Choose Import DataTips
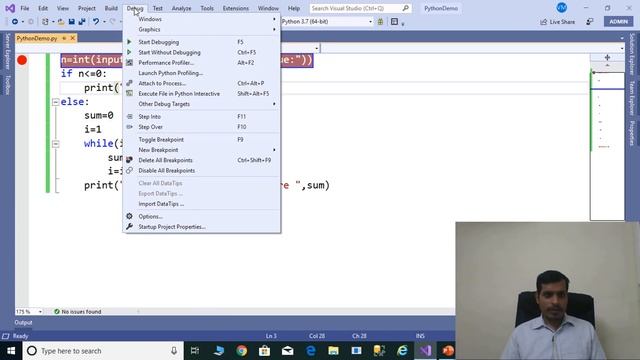640x360 pixels. click(x=202, y=204)
